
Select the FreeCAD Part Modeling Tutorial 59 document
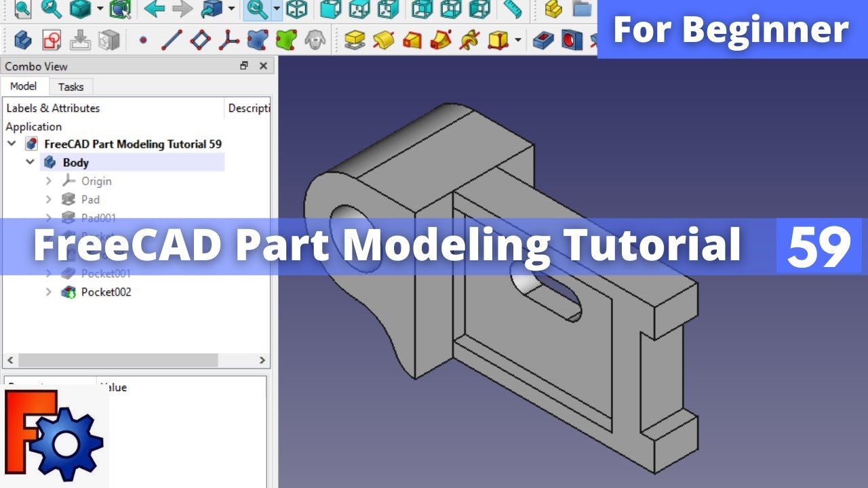133,144
